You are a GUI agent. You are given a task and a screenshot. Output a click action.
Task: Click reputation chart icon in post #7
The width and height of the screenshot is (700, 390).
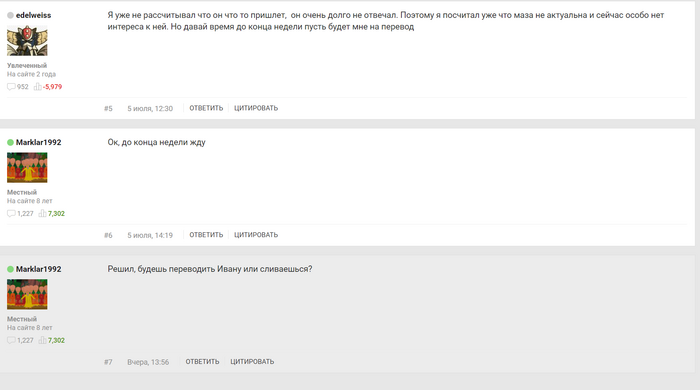click(x=42, y=340)
